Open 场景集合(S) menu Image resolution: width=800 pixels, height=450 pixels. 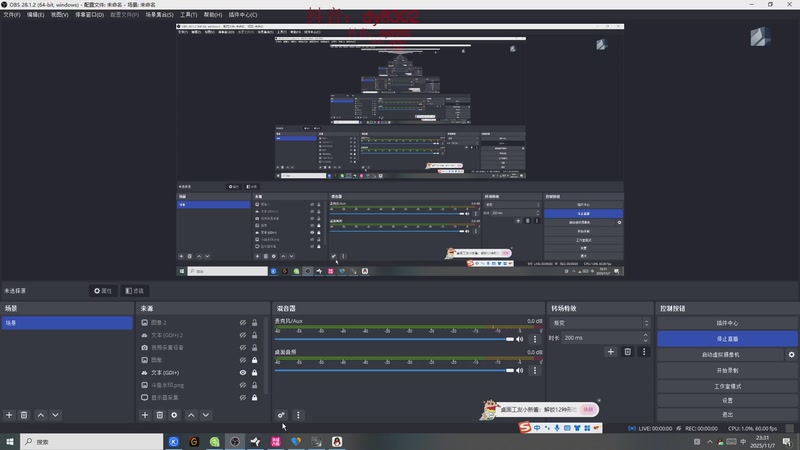[x=159, y=15]
